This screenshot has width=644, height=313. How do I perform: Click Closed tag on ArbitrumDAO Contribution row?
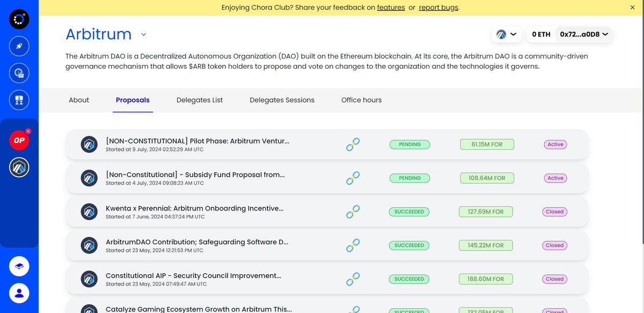555,245
